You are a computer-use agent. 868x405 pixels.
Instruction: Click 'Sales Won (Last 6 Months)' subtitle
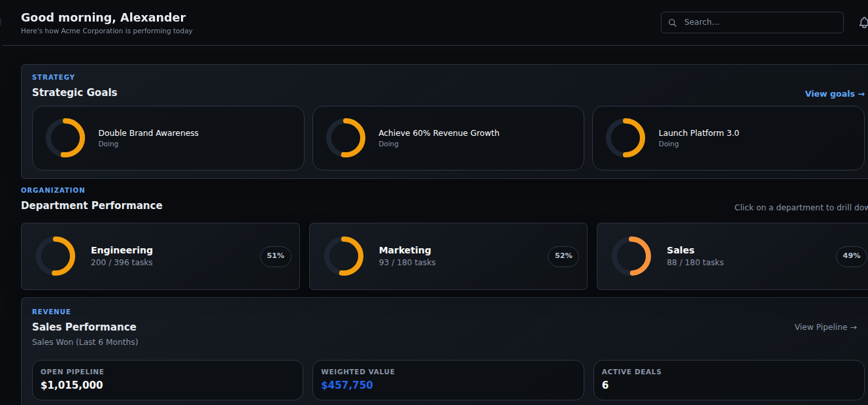85,342
